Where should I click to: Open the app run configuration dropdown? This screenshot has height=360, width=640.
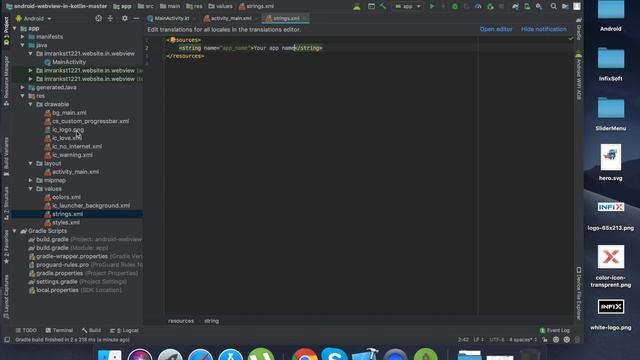coord(407,6)
